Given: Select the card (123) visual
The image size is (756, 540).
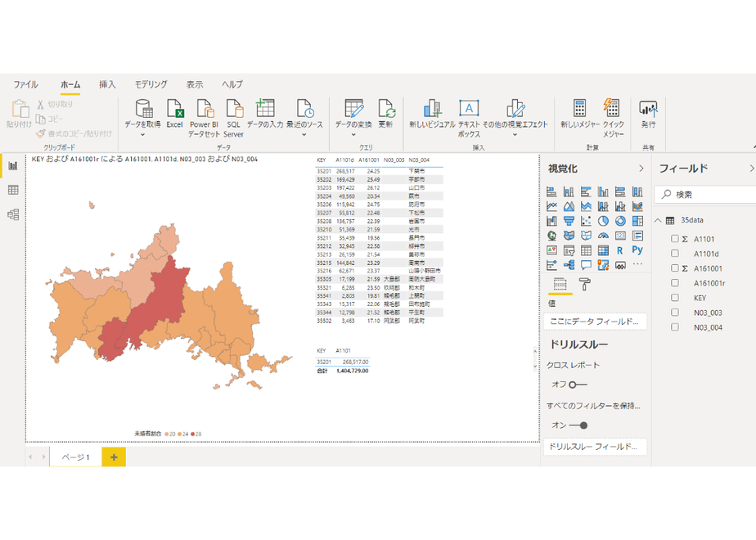Looking at the screenshot, I should pos(620,236).
